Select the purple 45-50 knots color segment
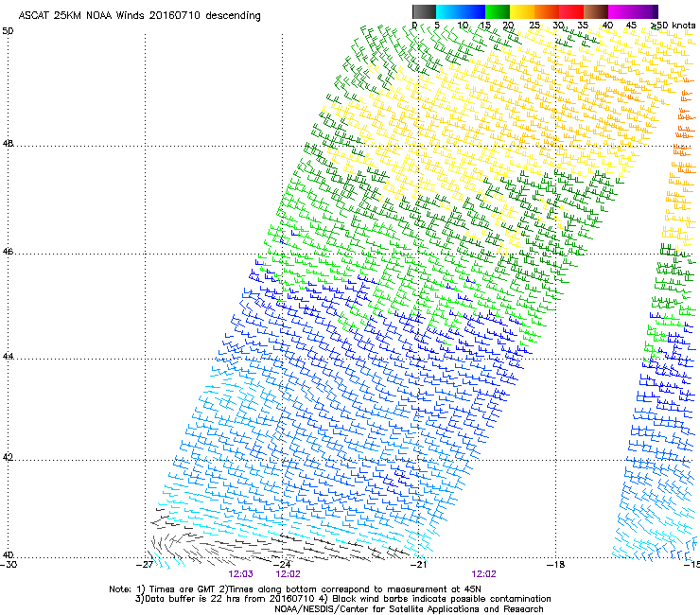The width and height of the screenshot is (700, 615). [645, 11]
